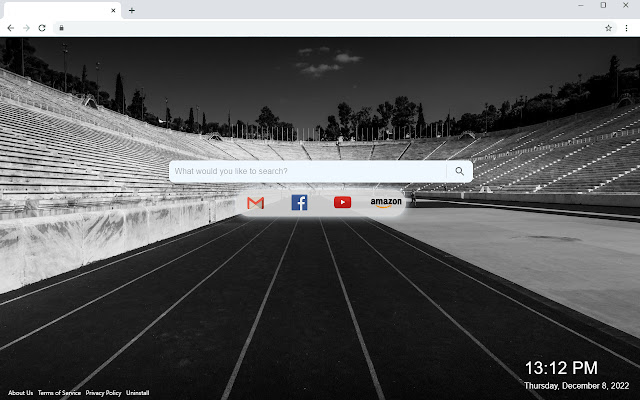Open the Terms of Service link
This screenshot has height=400, width=640.
(x=59, y=393)
